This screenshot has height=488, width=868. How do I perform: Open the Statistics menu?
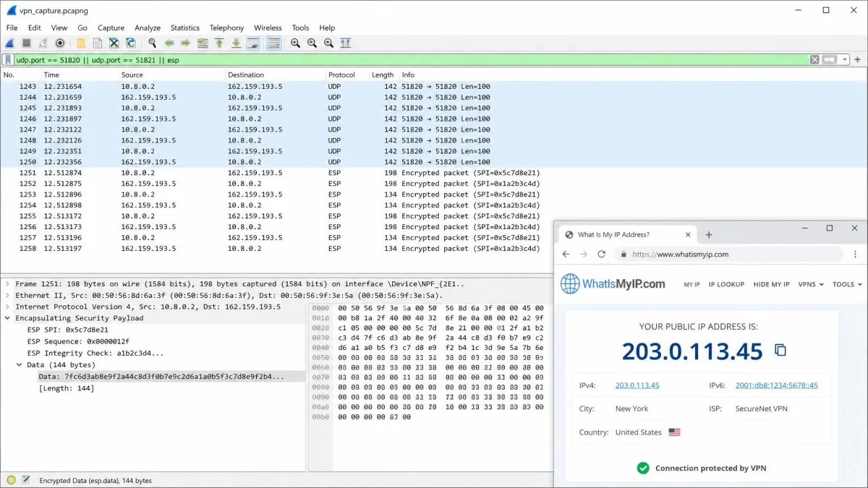click(x=185, y=27)
